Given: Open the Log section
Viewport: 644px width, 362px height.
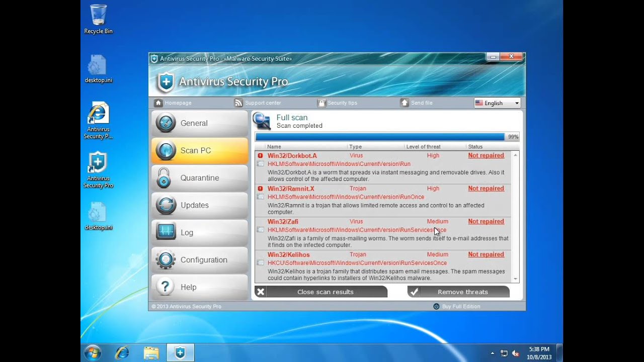Looking at the screenshot, I should click(199, 232).
